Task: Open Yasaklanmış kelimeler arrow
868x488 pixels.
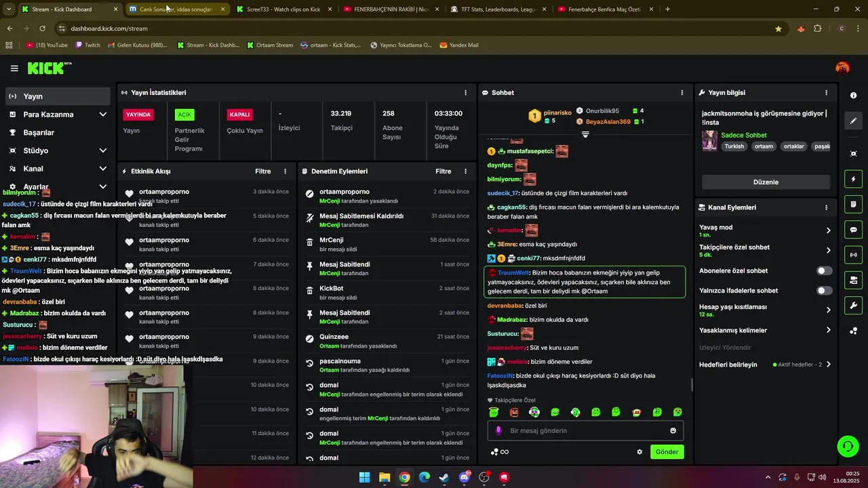Action: point(828,330)
